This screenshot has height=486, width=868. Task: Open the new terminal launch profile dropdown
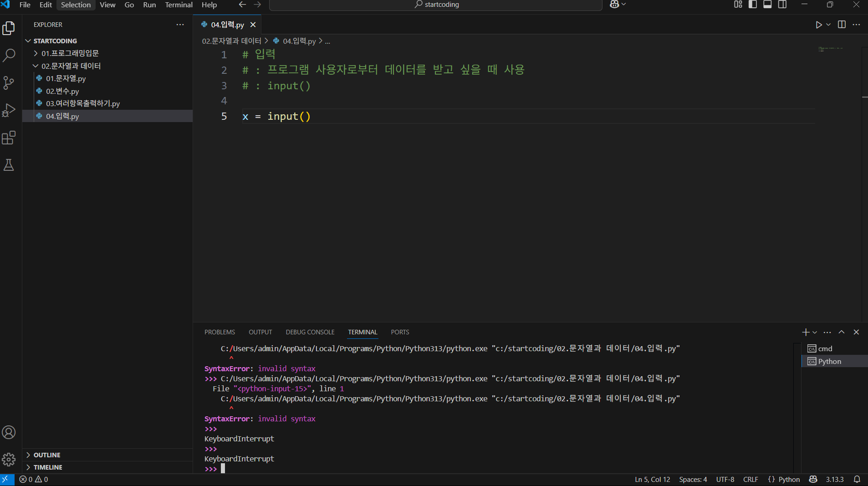pos(815,332)
